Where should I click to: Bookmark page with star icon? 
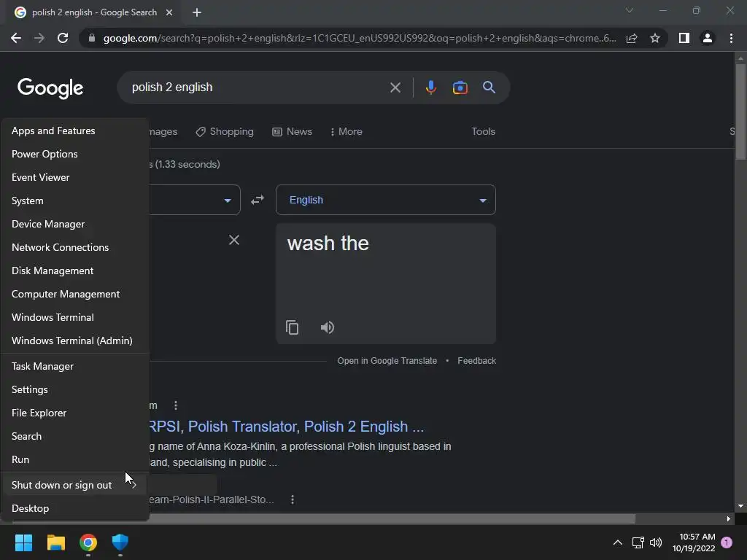click(x=655, y=38)
